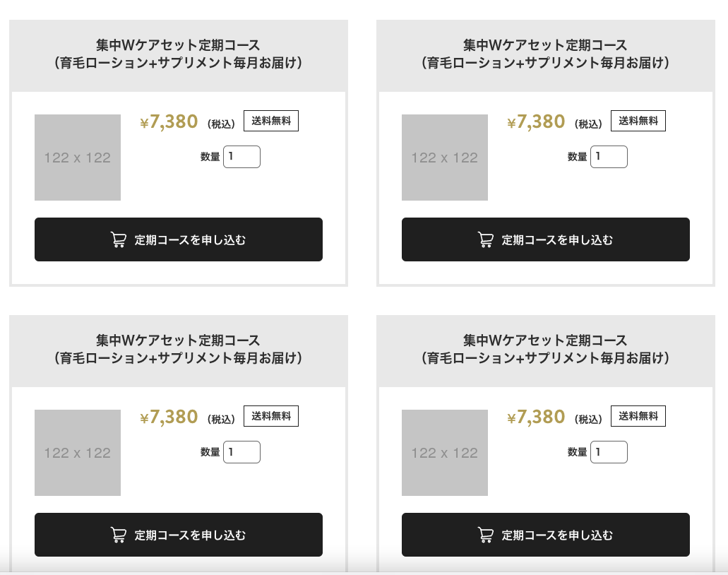Viewport: 728px width, 575px height.
Task: Click the cart icon in the bottom-right card button
Action: tap(486, 535)
